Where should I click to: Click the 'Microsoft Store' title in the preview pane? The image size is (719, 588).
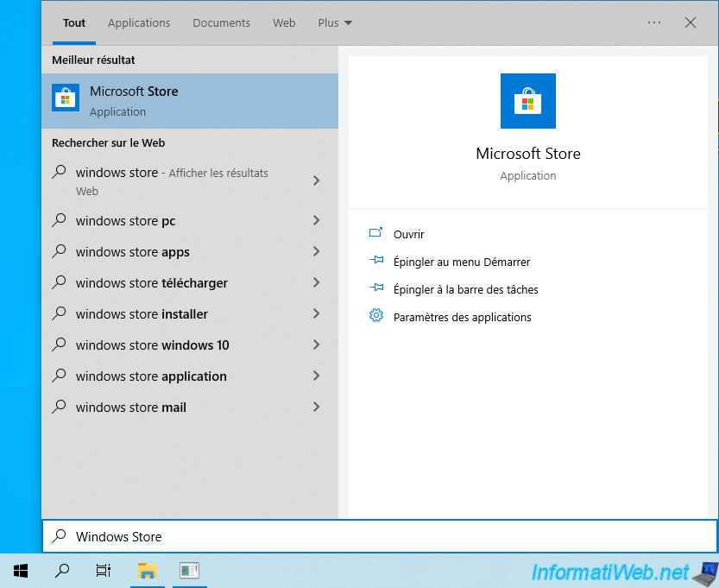point(527,153)
